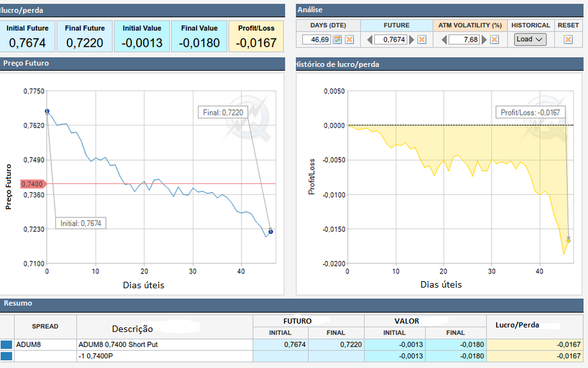The height and width of the screenshot is (368, 588).
Task: Click the red 0,7400 strike marker
Action: [32, 184]
